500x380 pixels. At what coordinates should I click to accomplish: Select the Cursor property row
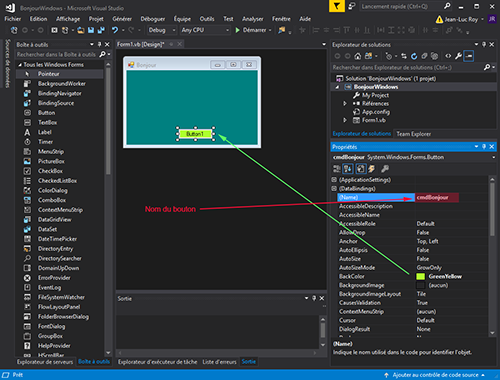(413, 320)
